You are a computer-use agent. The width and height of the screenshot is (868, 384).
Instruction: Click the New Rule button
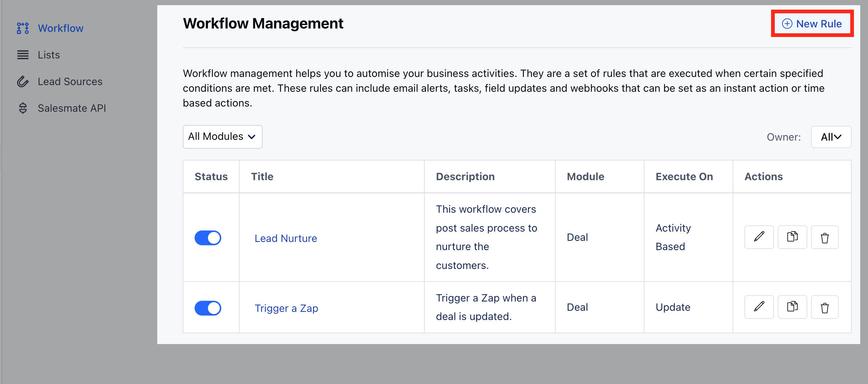(812, 23)
